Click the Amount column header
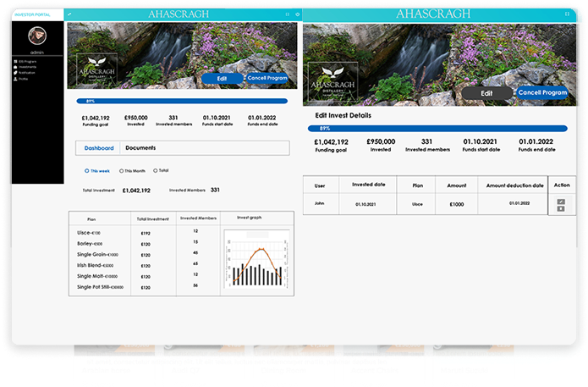This screenshot has width=588, height=387. tap(457, 185)
